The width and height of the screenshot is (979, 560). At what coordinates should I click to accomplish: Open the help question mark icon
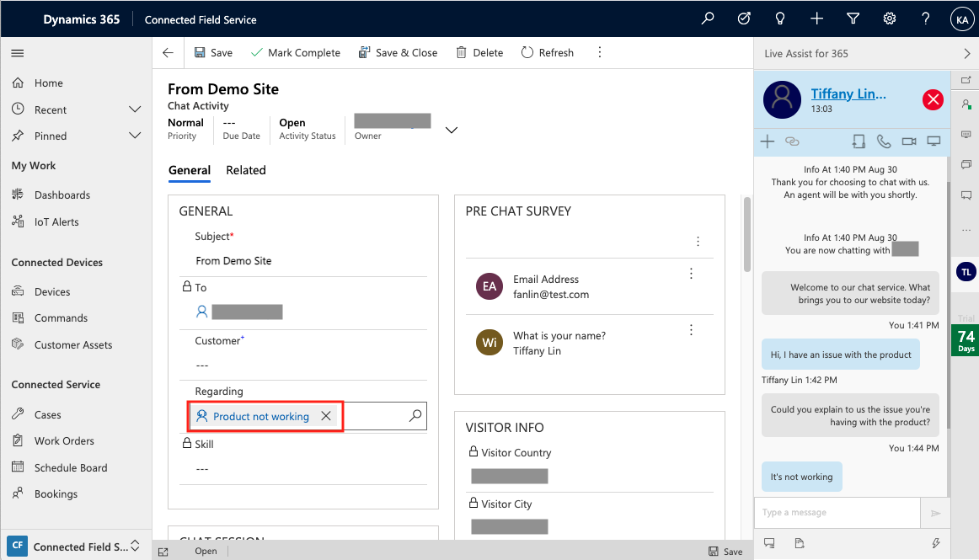926,19
